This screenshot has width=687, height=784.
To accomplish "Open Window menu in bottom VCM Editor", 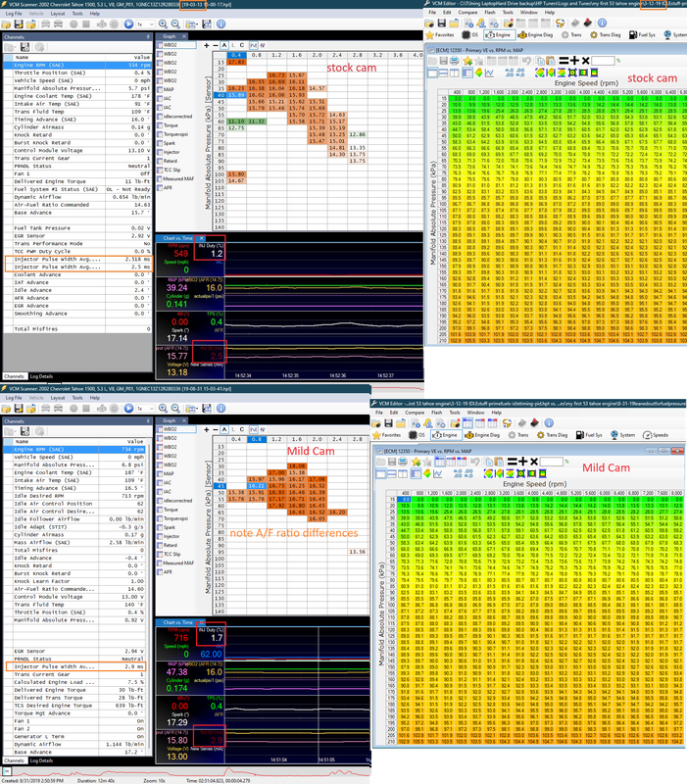I will [x=476, y=413].
